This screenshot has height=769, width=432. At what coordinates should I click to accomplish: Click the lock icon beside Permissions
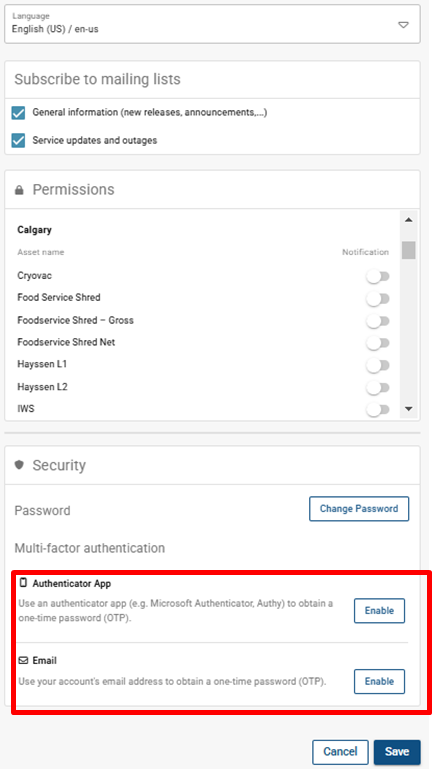pyautogui.click(x=19, y=190)
